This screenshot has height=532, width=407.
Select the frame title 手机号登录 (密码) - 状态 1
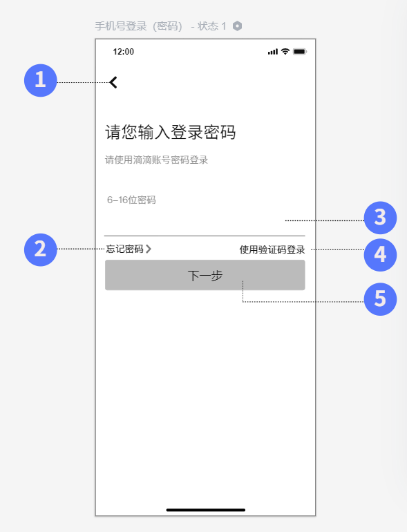(x=160, y=26)
